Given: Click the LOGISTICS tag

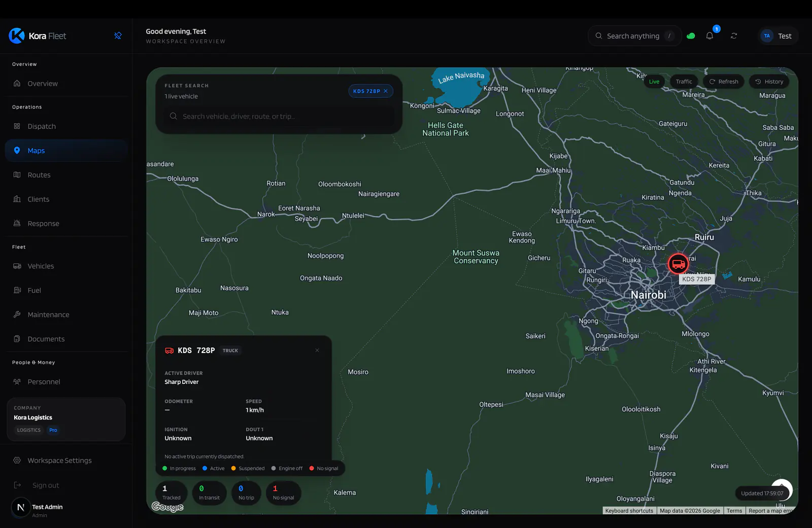Looking at the screenshot, I should 29,430.
